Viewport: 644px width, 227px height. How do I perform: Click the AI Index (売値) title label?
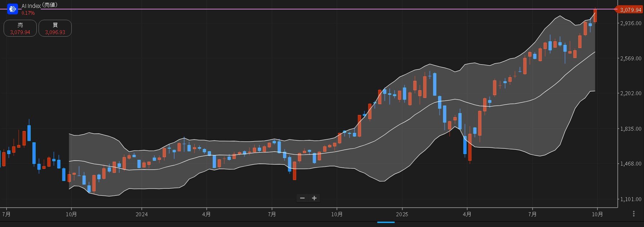[39, 5]
